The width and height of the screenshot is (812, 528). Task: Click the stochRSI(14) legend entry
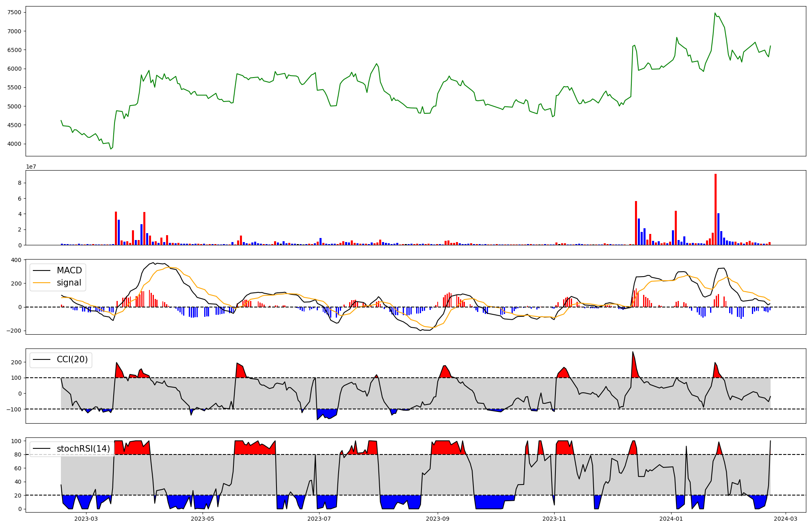coord(83,449)
